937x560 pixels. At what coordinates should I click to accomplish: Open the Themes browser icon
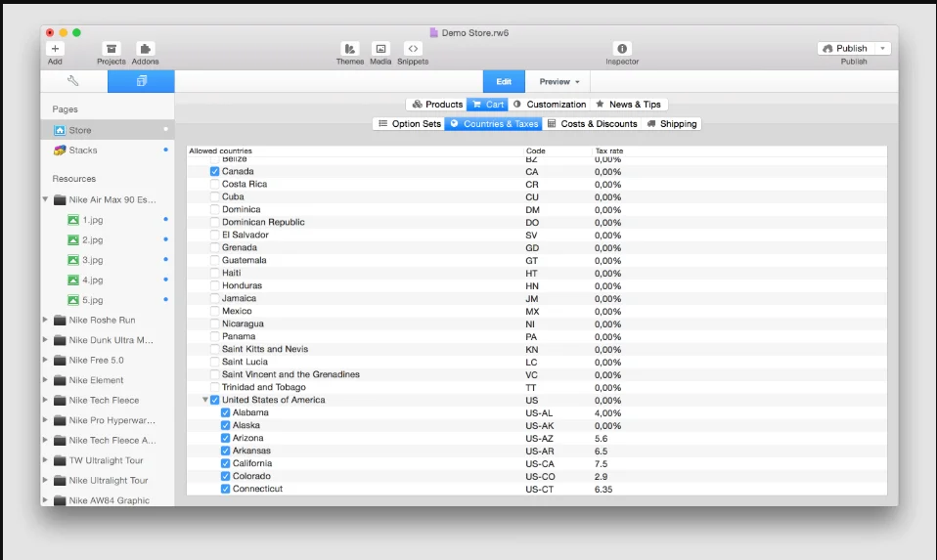pos(349,49)
